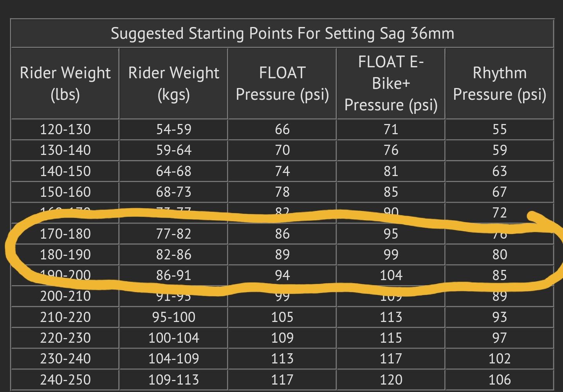
Task: Click the Rhythm pressure cell showing 106
Action: click(x=499, y=379)
